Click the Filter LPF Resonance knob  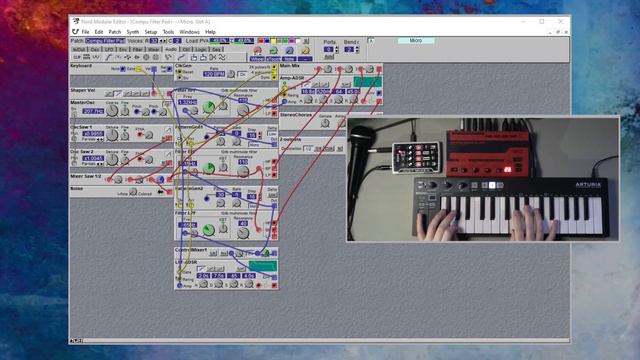click(243, 233)
